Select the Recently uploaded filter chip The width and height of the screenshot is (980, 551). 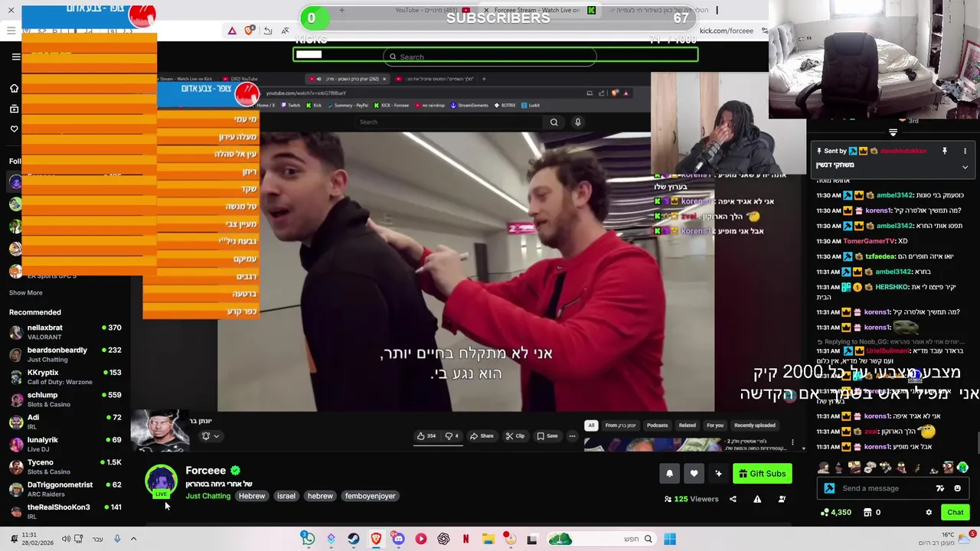[x=754, y=425]
